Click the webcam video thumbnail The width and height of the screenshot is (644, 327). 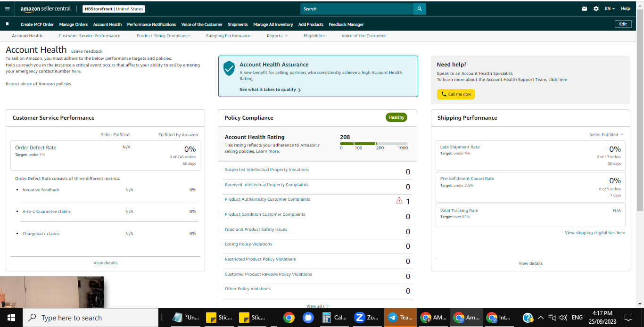[x=52, y=292]
